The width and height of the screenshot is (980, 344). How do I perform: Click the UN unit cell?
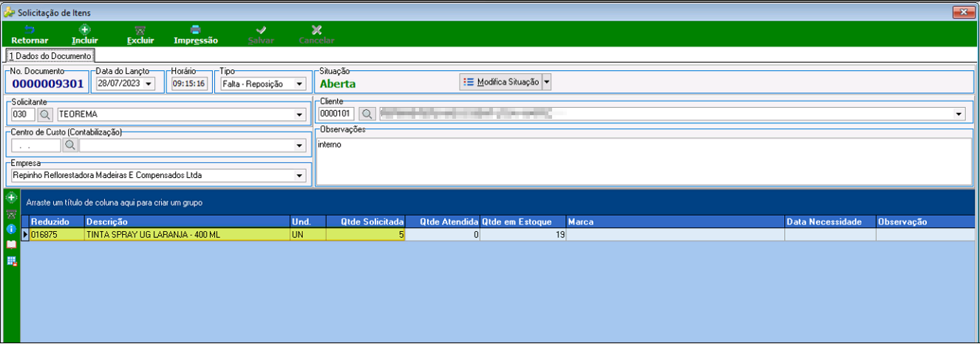tap(307, 235)
